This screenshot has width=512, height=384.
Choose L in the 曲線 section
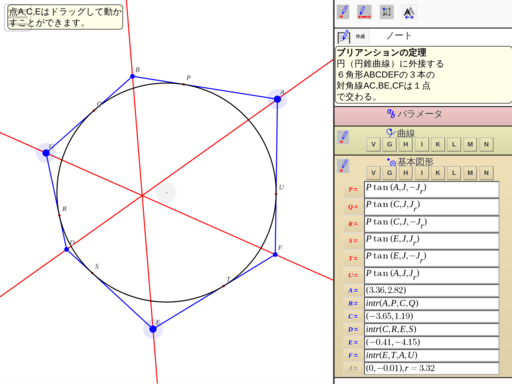coord(454,145)
